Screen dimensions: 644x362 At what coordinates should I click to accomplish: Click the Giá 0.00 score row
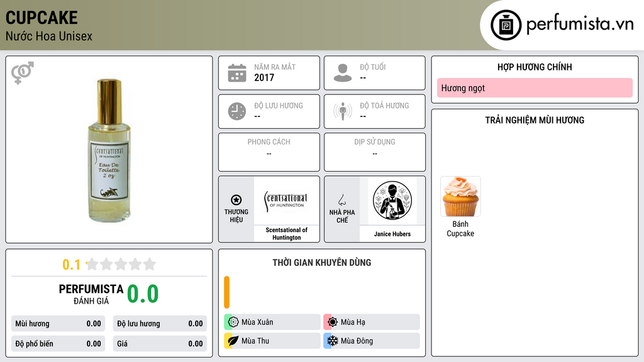[x=160, y=344]
